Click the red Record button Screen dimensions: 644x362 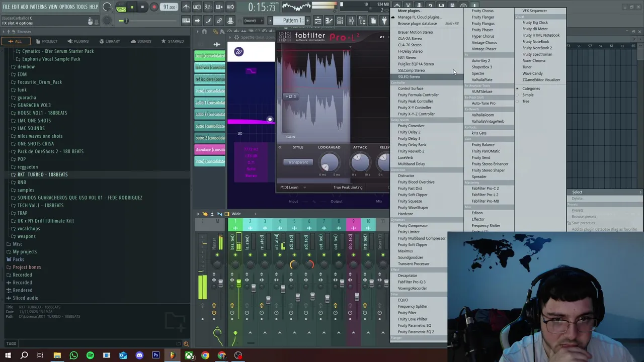[x=154, y=7]
